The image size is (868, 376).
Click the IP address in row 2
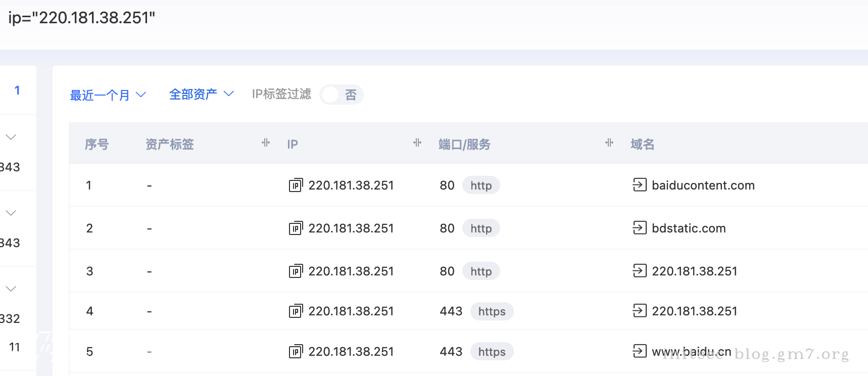(351, 228)
